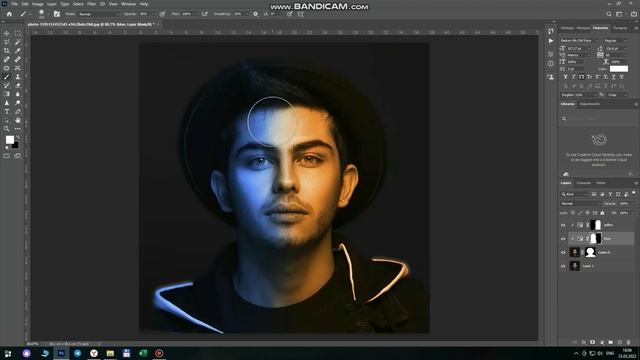The height and width of the screenshot is (360, 640).
Task: Add a layer style with fx icon
Action: tap(584, 342)
